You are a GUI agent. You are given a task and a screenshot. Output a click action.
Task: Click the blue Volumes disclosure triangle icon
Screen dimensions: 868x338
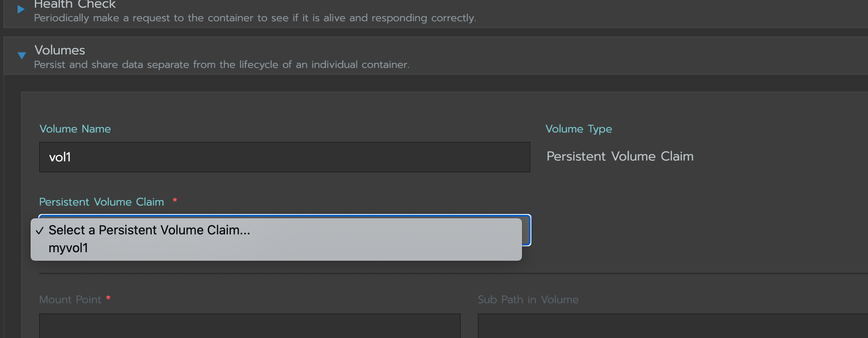tap(21, 55)
